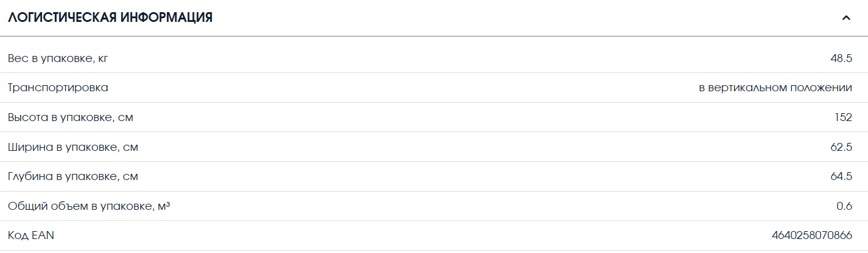This screenshot has height=253, width=868.
Task: Click the м³ unit in the volume row
Action: pos(163,206)
